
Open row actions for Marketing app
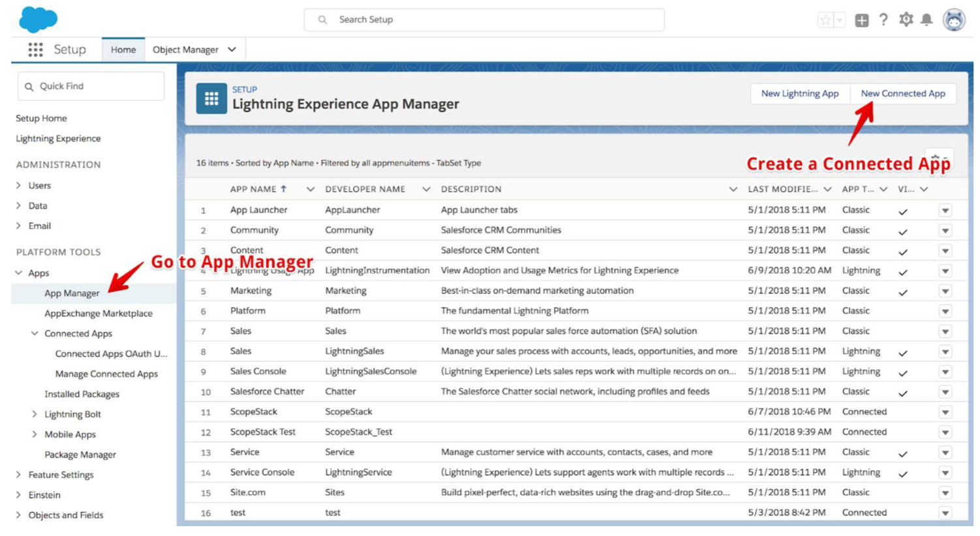click(945, 291)
